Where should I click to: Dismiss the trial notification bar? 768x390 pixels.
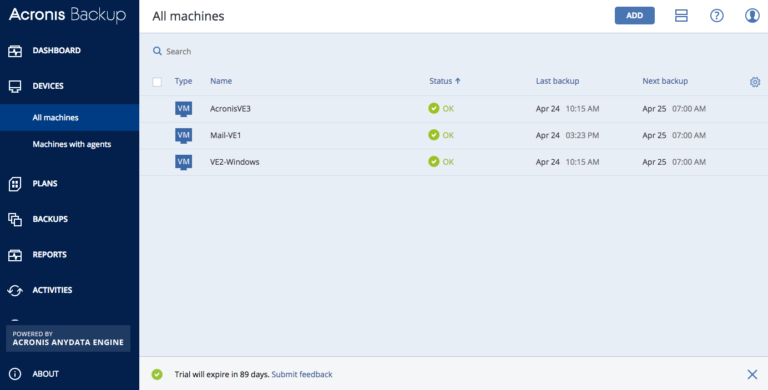752,374
